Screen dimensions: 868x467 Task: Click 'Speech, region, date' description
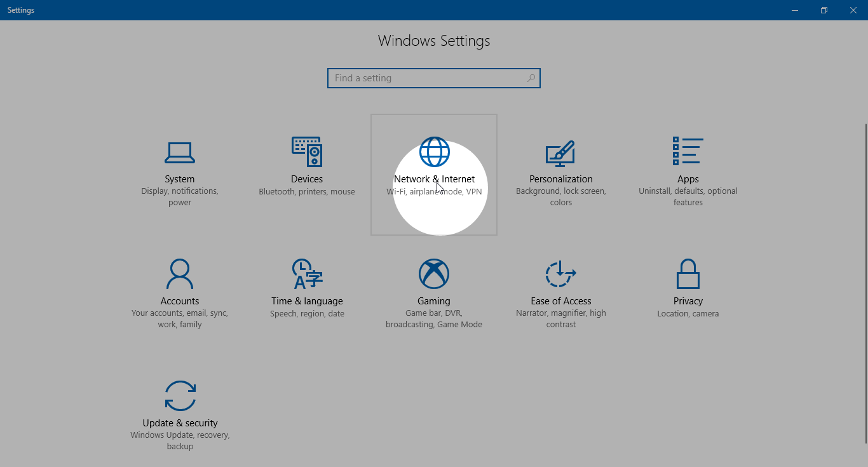[x=307, y=314]
